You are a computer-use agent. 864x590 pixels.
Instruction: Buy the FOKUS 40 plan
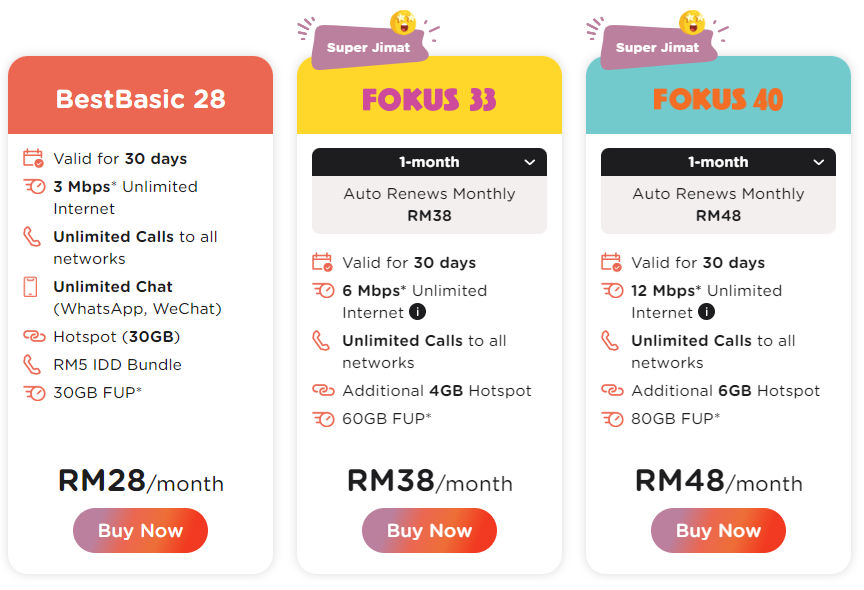coord(718,531)
